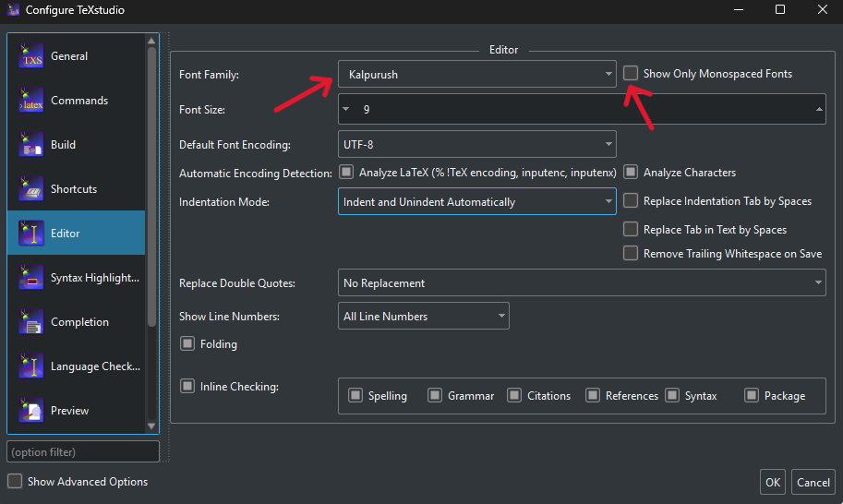Switch to Build settings
This screenshot has height=504, width=843.
(x=77, y=145)
